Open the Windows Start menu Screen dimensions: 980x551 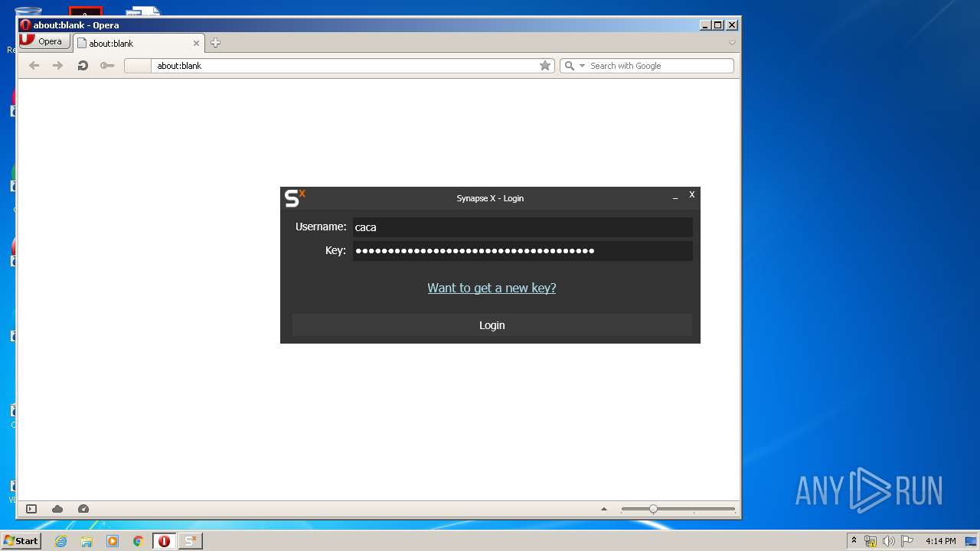(x=21, y=541)
